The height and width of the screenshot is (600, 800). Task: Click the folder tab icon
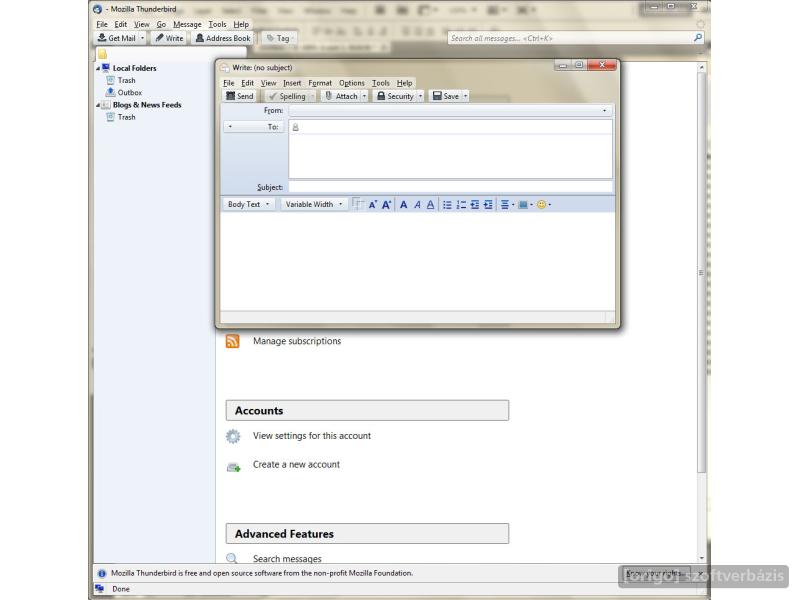click(103, 54)
